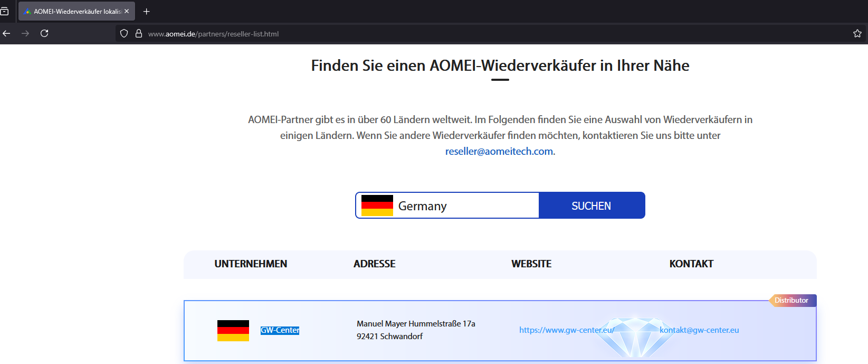Email kontakt@gw-center.eu contact link

tap(699, 330)
